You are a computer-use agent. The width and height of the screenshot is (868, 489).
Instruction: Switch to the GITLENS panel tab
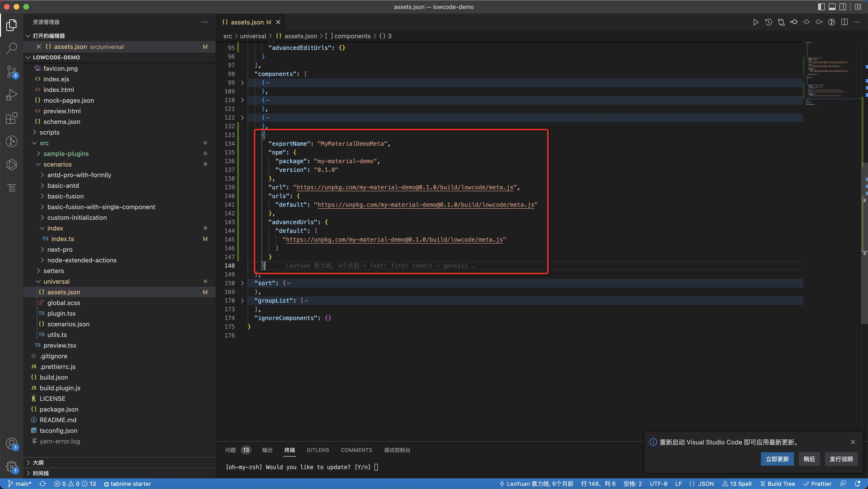[x=318, y=450]
